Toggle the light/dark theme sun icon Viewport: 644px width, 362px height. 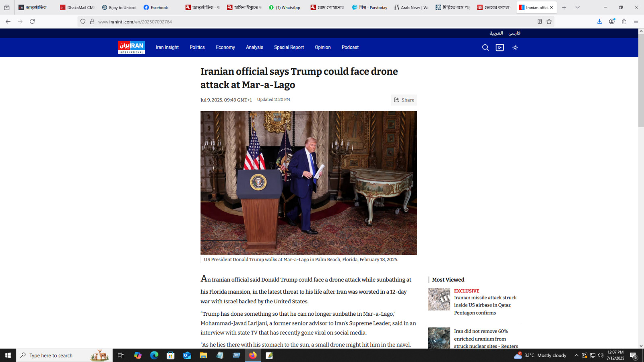tap(515, 47)
